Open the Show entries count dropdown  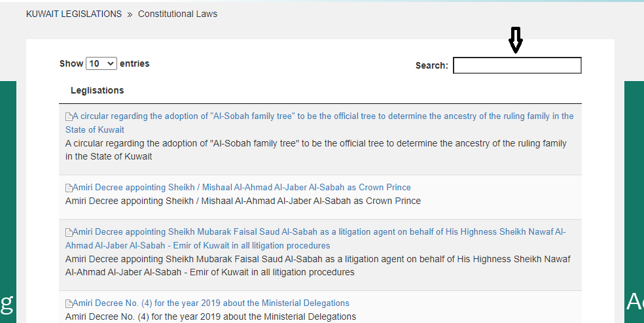click(101, 63)
